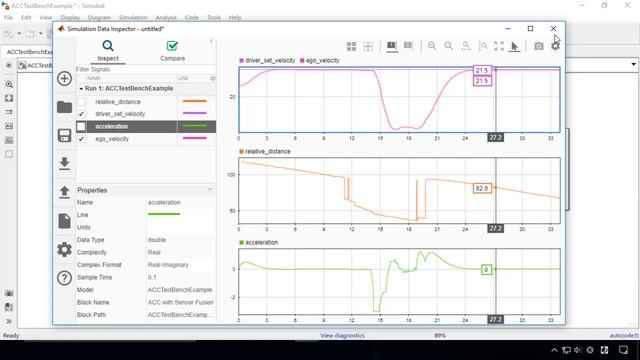Open the Simulink Tools menu

point(214,18)
